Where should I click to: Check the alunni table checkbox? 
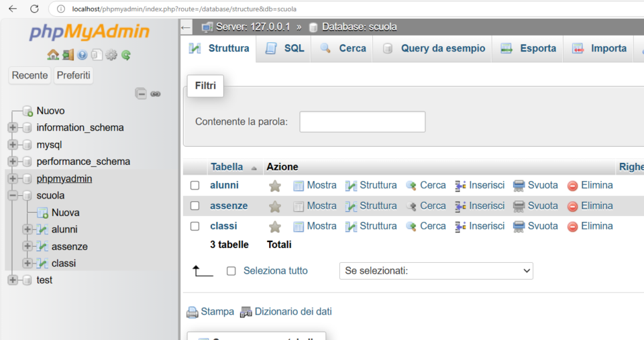[195, 186]
